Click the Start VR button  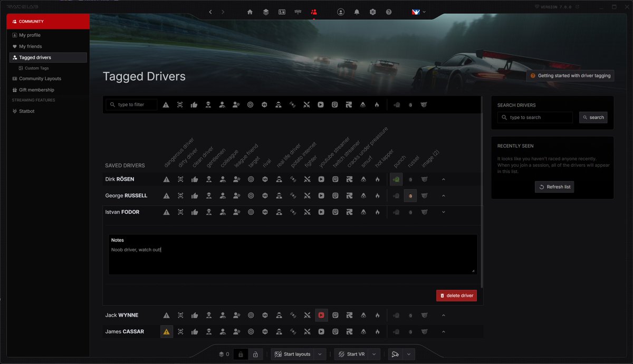point(351,355)
